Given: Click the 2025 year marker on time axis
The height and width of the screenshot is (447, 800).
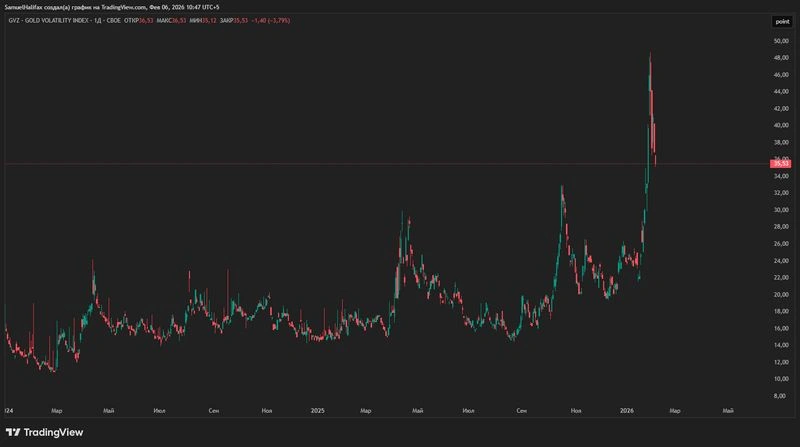Looking at the screenshot, I should 317,410.
